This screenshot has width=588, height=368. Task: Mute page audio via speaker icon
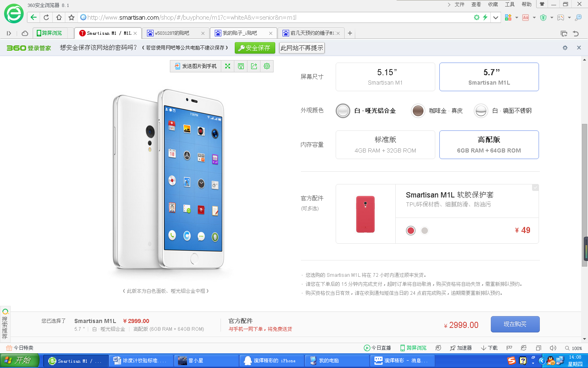[553, 348]
